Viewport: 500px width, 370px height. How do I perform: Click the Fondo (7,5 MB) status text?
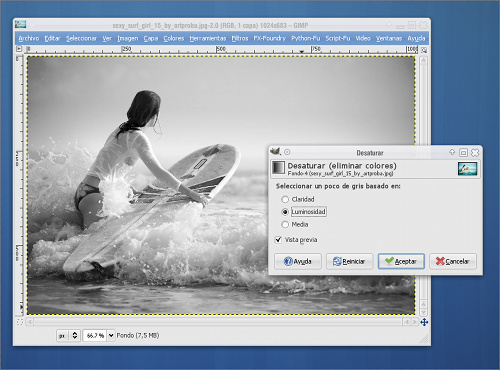point(138,335)
